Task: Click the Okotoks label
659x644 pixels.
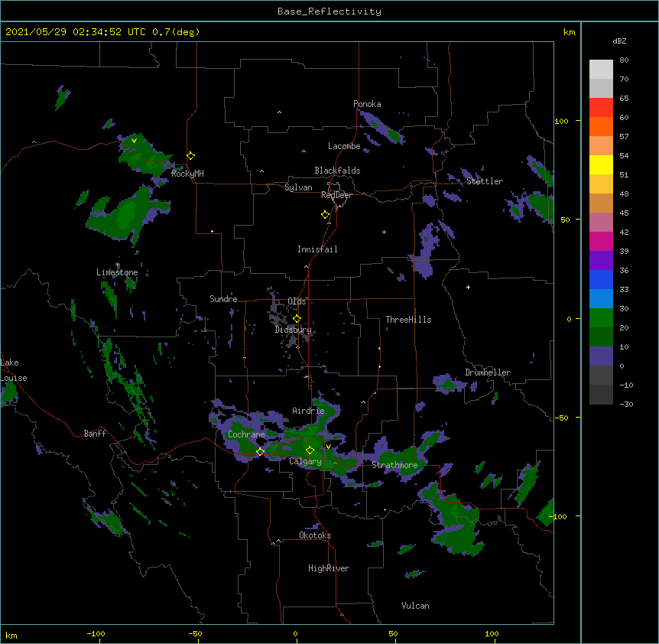Action: 315,535
